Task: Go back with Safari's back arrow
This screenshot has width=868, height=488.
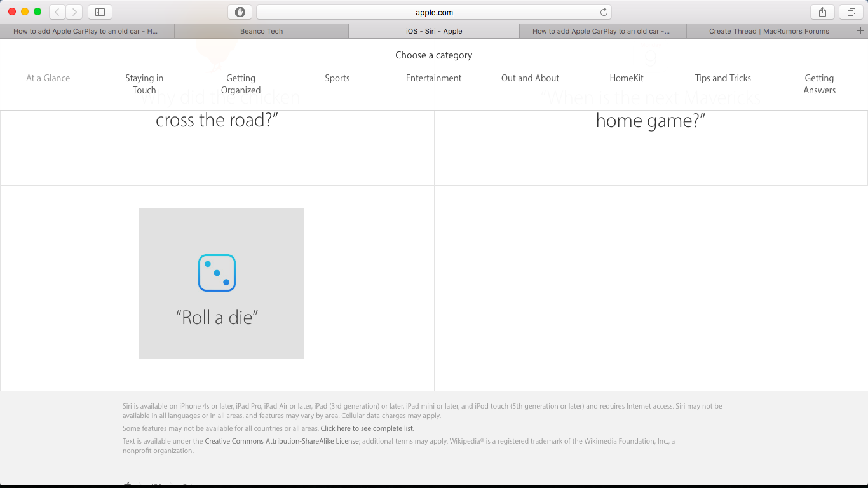Action: pyautogui.click(x=57, y=11)
